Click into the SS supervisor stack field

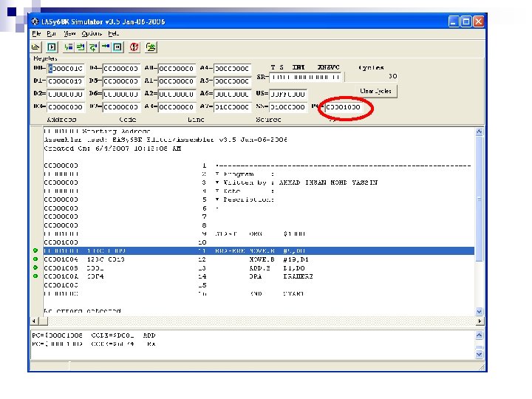point(288,107)
